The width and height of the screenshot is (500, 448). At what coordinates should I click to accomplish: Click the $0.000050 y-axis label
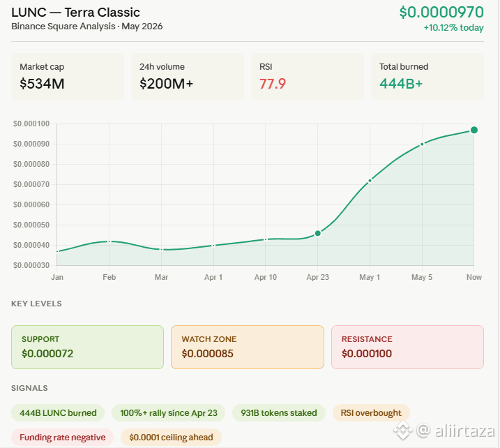pyautogui.click(x=31, y=225)
